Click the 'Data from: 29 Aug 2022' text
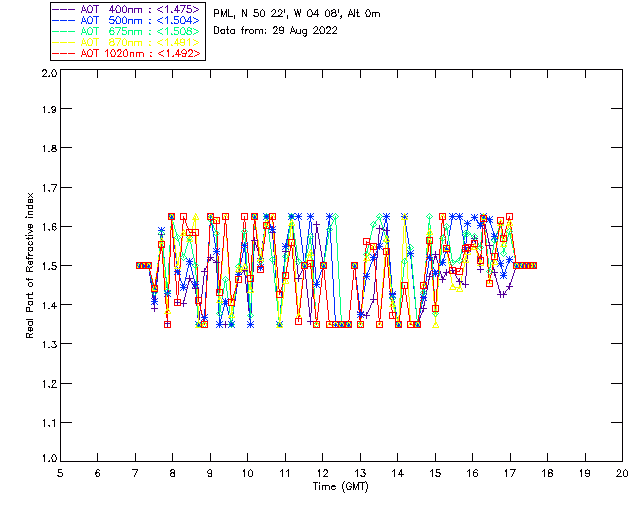640x512 pixels. click(x=276, y=31)
